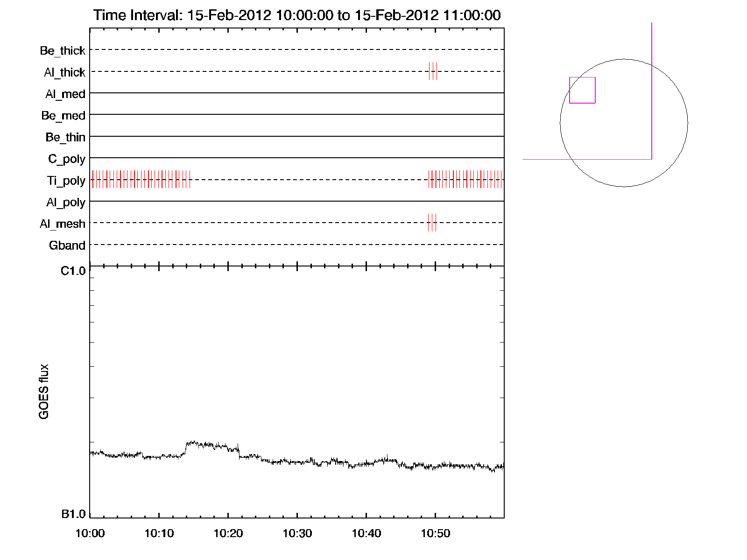Click the Time Interval title text
The height and width of the screenshot is (560, 747).
point(297,15)
